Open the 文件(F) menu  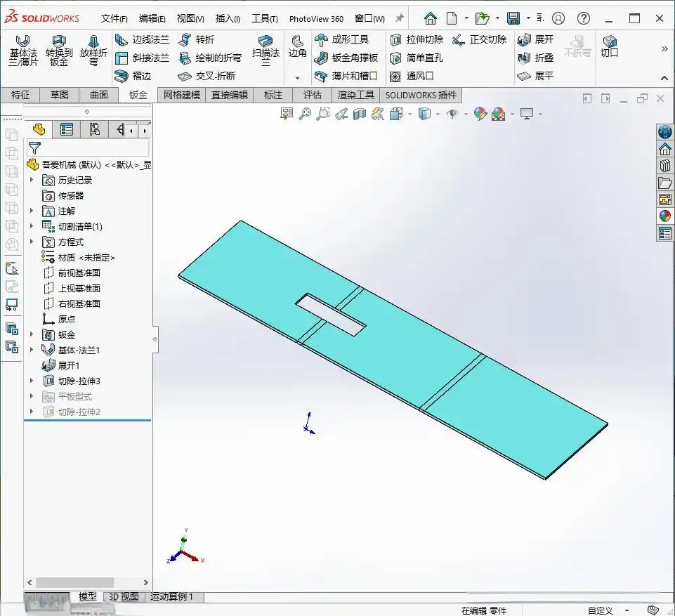point(114,18)
